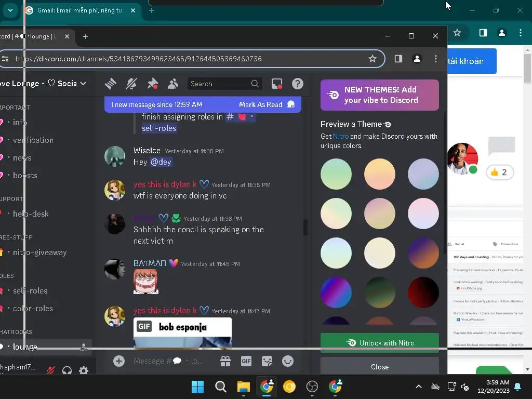Select the peach orange theme swatch
532x399 pixels.
click(x=380, y=174)
